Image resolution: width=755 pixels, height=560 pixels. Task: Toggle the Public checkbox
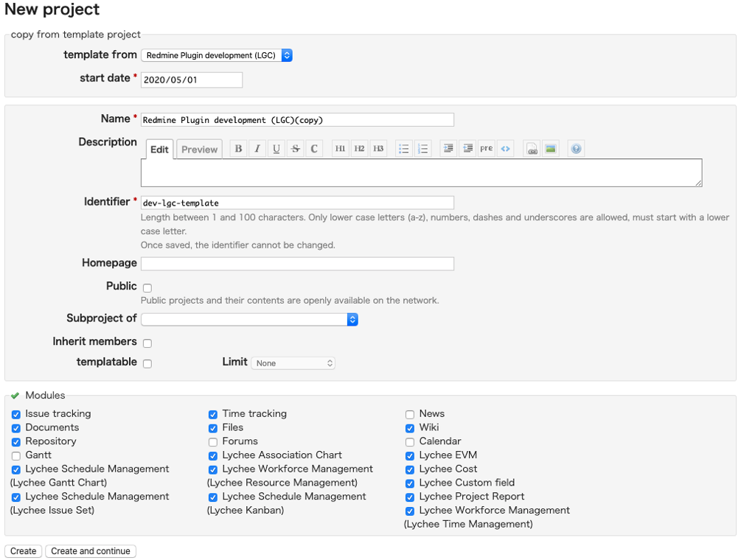[147, 287]
